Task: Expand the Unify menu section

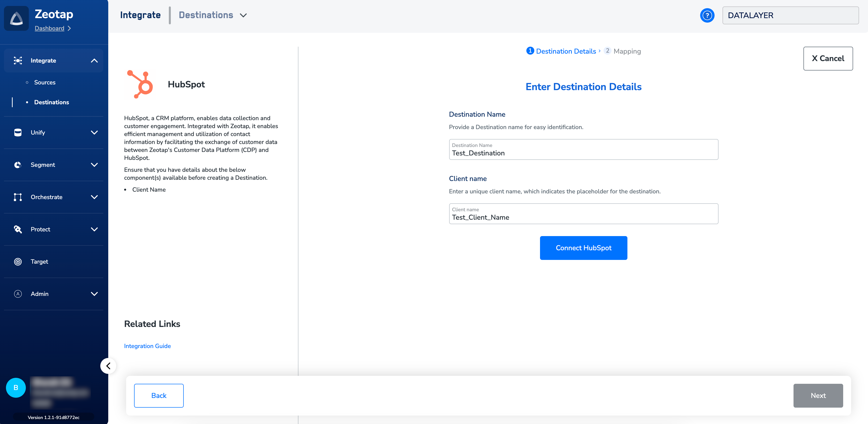Action: (x=94, y=133)
